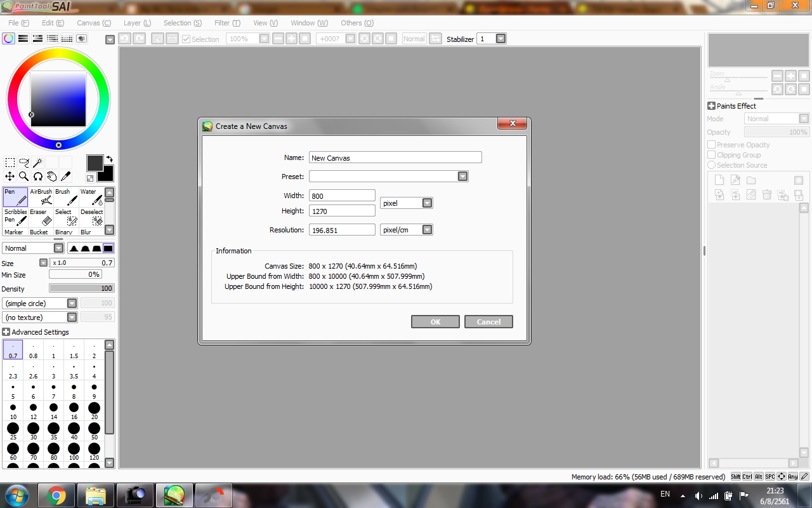This screenshot has height=508, width=812.
Task: Click the foreground color swatch
Action: coord(95,163)
